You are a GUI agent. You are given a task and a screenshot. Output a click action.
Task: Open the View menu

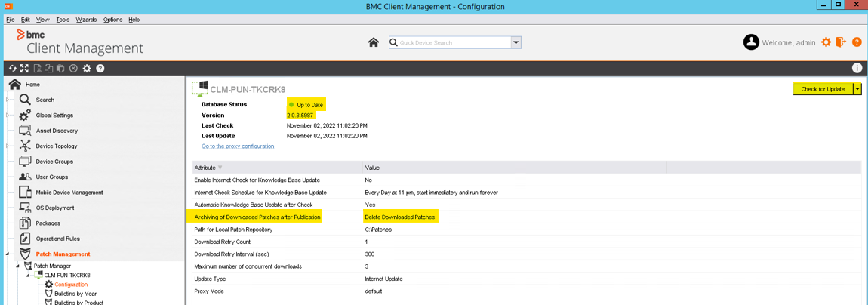tap(42, 20)
